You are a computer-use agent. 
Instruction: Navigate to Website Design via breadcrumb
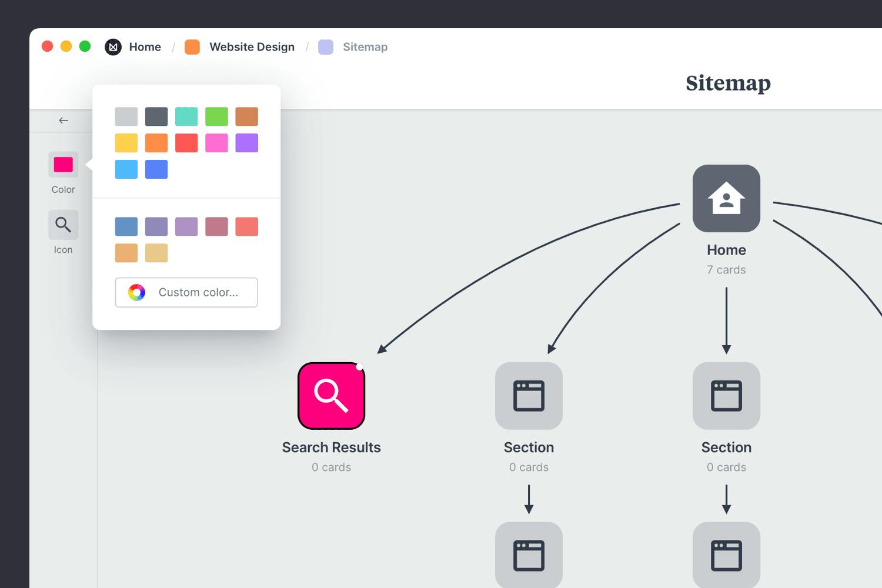click(252, 46)
